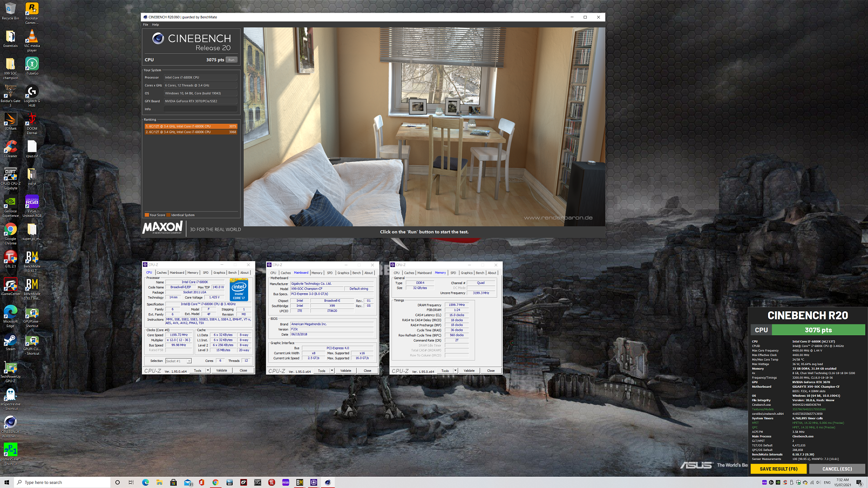Select the BenchMate 0.10.7 desktop icon
The width and height of the screenshot is (868, 488).
[x=32, y=261]
